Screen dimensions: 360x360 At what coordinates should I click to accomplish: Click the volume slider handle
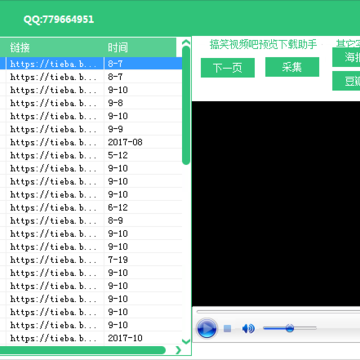tap(290, 328)
